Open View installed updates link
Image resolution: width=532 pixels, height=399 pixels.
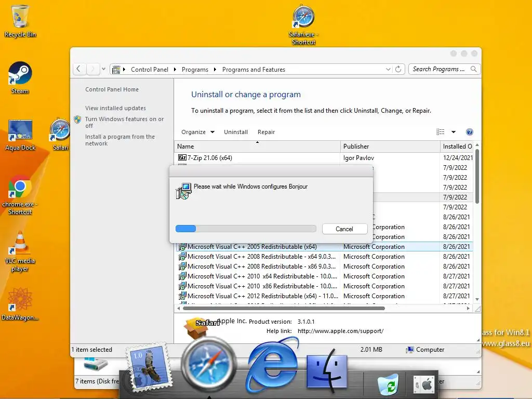click(x=115, y=108)
